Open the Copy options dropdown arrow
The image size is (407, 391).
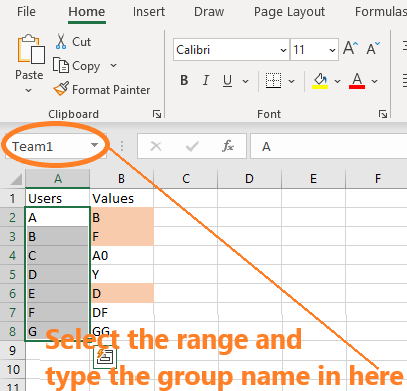pyautogui.click(x=113, y=65)
